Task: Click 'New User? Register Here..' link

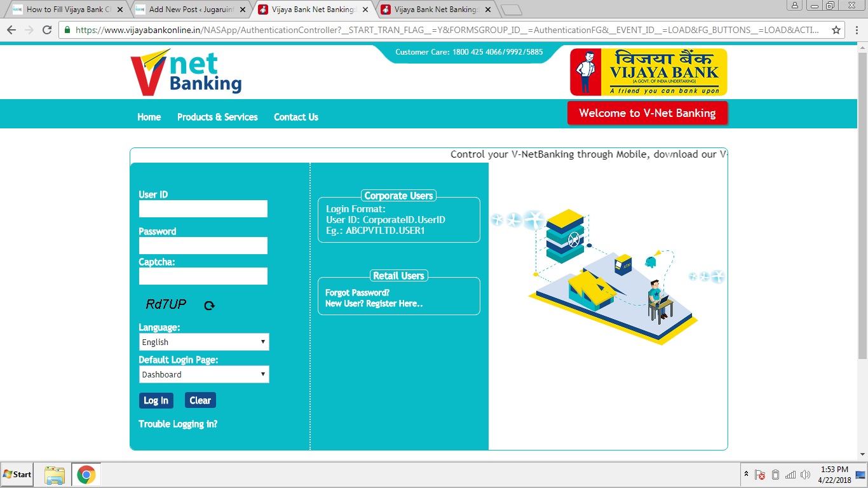Action: (374, 304)
